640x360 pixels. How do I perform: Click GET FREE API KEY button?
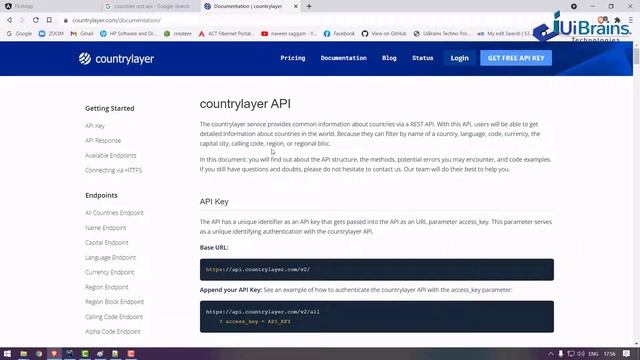[x=516, y=58]
